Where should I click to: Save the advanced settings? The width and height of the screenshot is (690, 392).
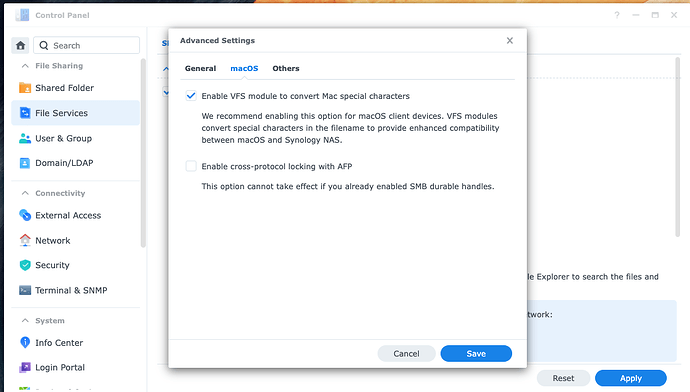(476, 354)
